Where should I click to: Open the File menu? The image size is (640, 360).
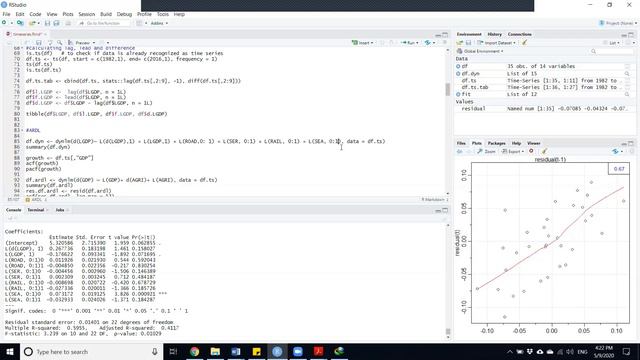6,14
